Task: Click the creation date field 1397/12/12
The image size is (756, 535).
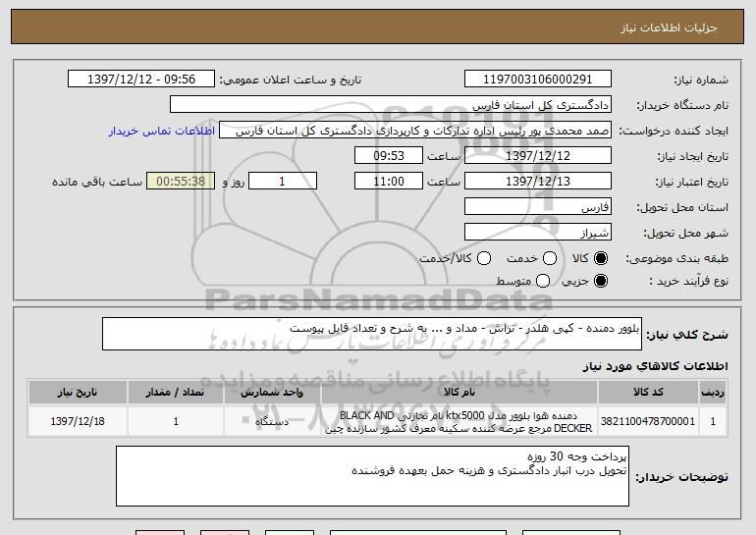Action: pos(538,156)
